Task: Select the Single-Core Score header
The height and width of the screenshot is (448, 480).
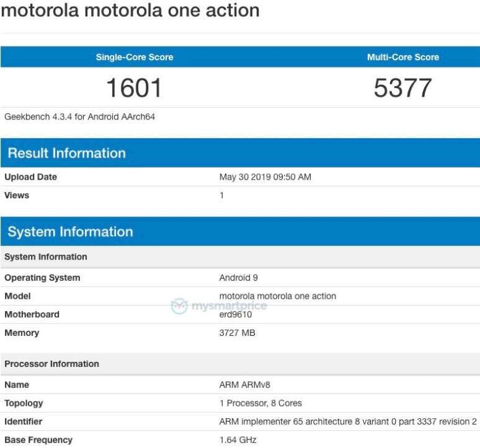Action: point(135,57)
